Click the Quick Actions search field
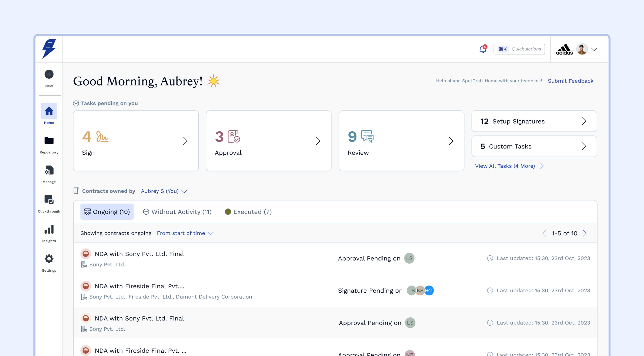 519,49
